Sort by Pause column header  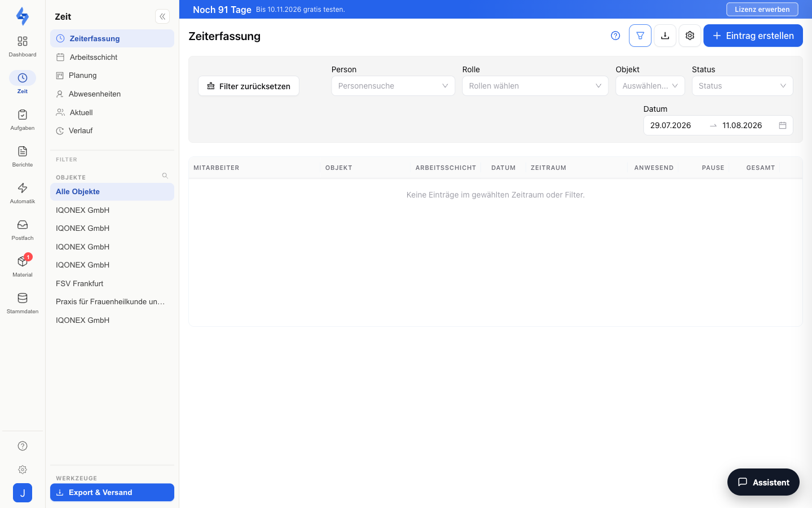point(713,168)
